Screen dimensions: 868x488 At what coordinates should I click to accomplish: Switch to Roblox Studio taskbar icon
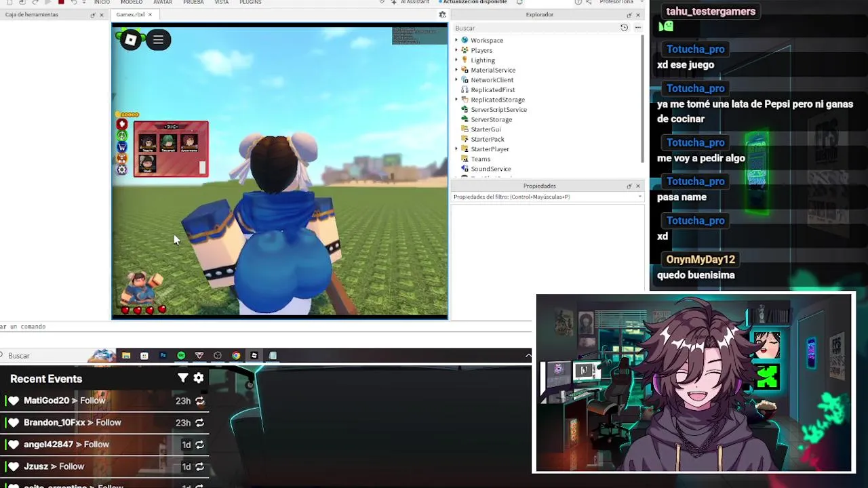click(254, 355)
